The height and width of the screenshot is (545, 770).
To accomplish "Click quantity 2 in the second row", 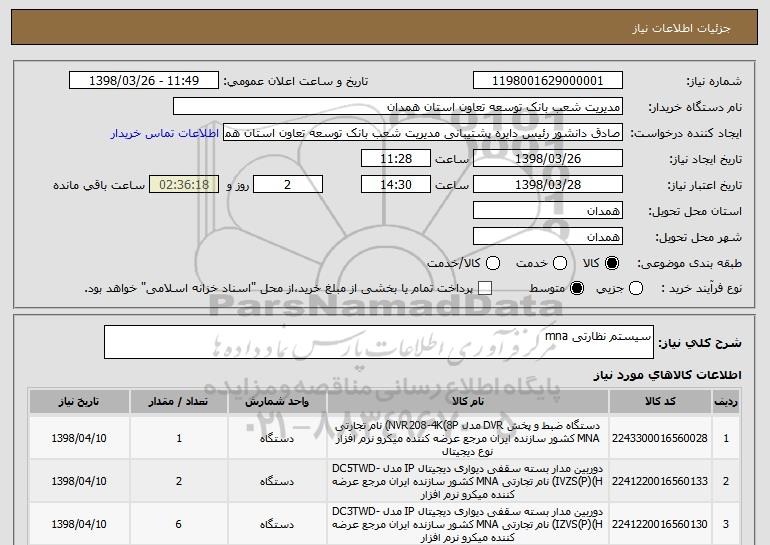I will pyautogui.click(x=179, y=481).
